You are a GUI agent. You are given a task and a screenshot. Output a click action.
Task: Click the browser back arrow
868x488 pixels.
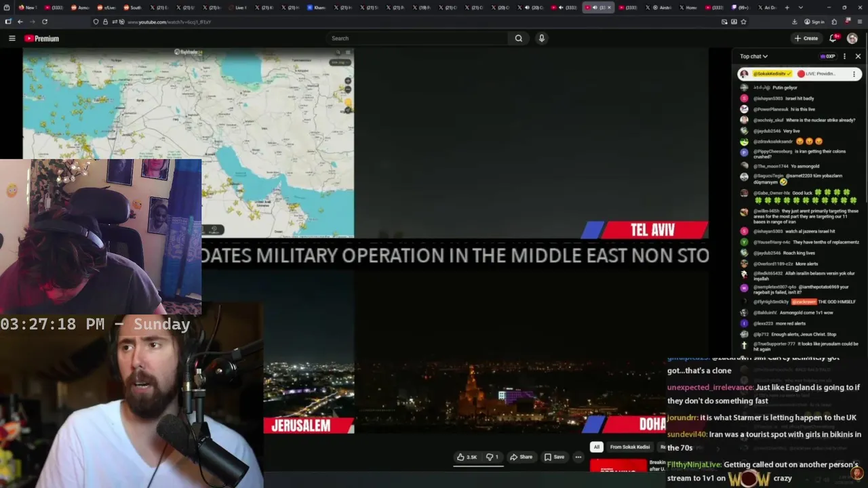pos(20,22)
